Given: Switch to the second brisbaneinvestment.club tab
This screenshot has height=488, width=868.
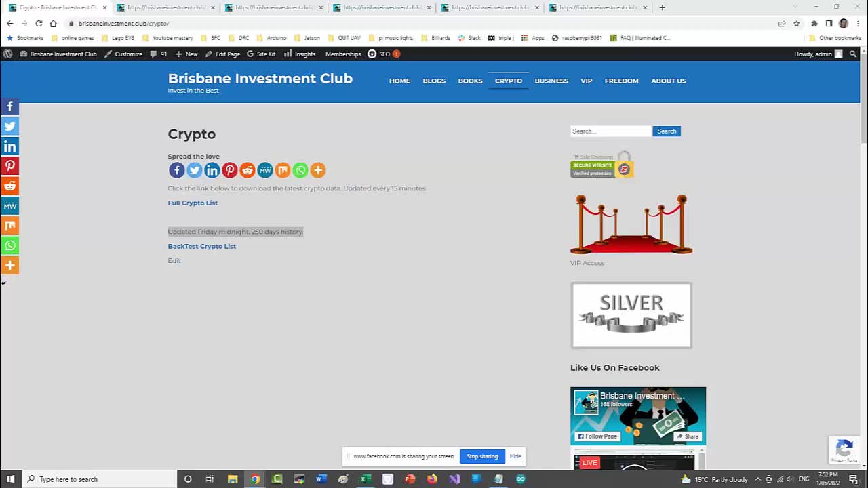Looking at the screenshot, I should coord(166,7).
